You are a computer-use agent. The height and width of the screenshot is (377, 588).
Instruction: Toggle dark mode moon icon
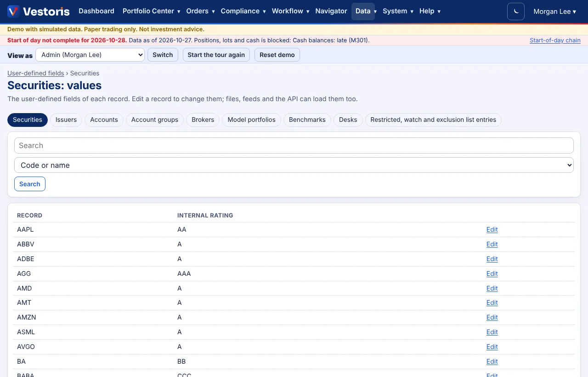tap(516, 11)
